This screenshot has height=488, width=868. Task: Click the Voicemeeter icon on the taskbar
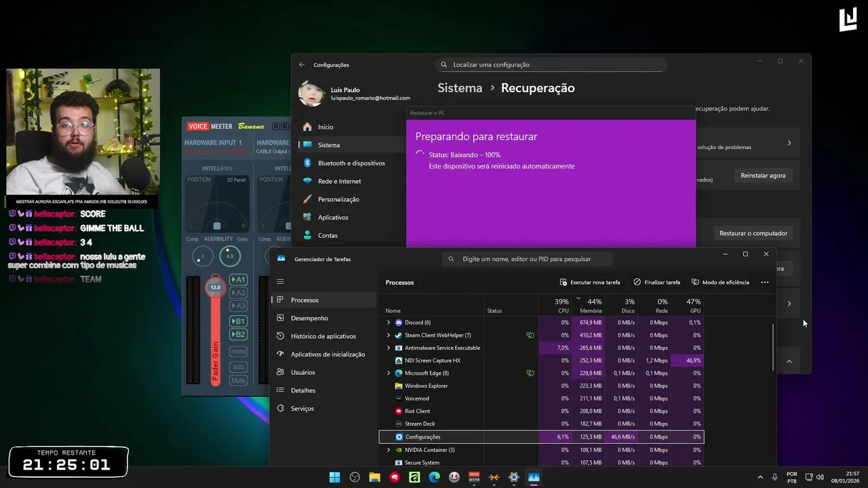coord(474,477)
